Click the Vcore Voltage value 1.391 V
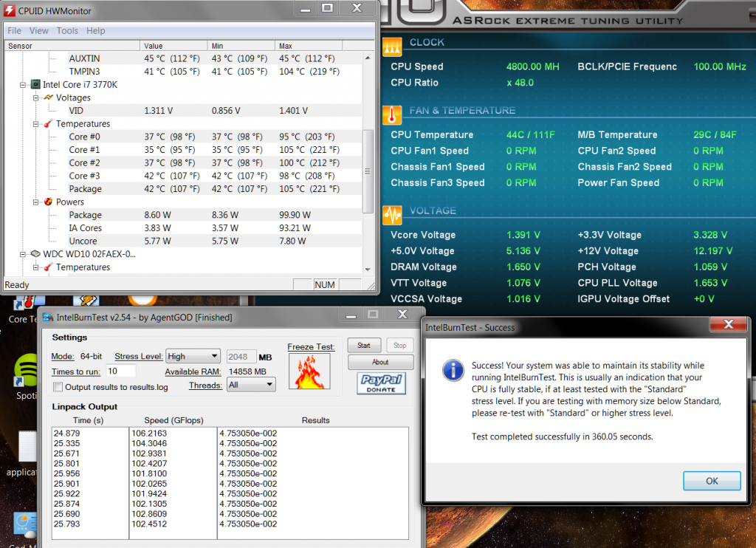756x548 pixels. pos(523,235)
